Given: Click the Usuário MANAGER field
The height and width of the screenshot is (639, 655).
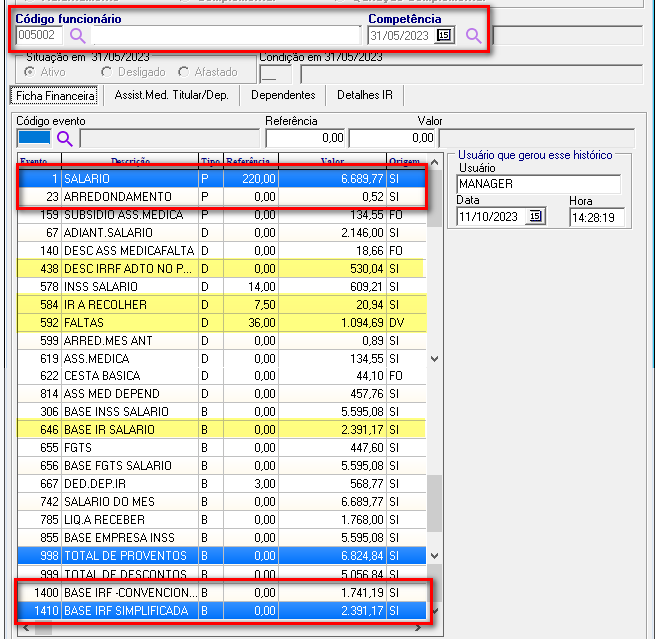Looking at the screenshot, I should (x=538, y=184).
